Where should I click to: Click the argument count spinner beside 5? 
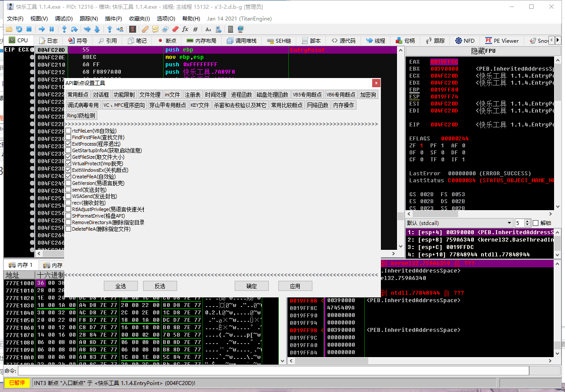(x=527, y=223)
